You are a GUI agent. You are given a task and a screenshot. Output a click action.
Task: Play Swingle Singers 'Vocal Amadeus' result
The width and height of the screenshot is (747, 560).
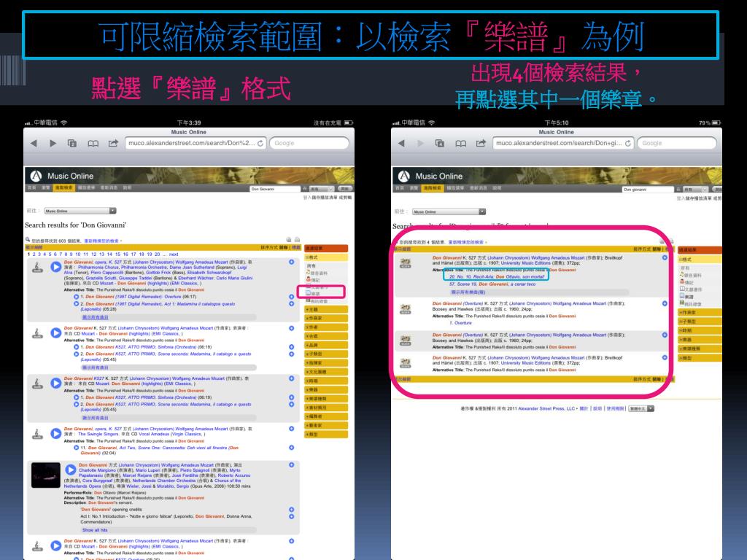pos(55,433)
